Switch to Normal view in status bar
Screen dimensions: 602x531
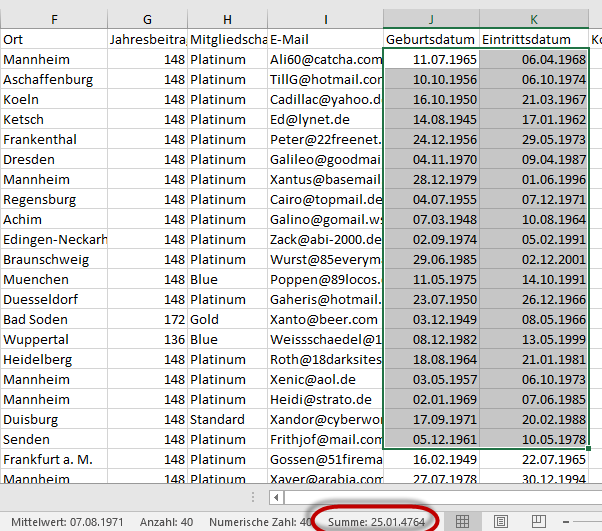[463, 521]
